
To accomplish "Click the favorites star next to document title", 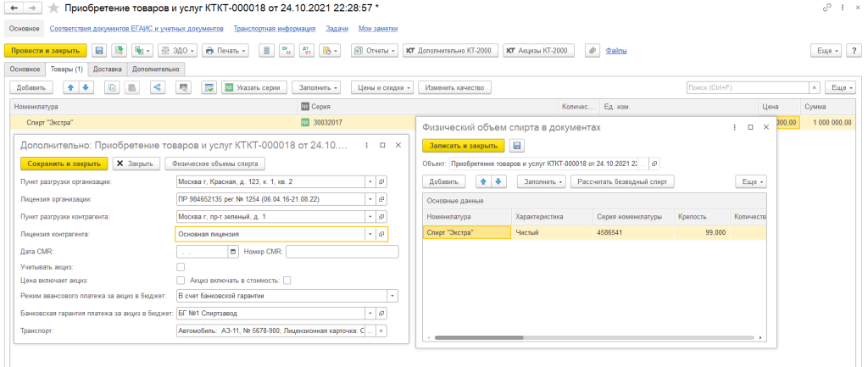I will [53, 8].
